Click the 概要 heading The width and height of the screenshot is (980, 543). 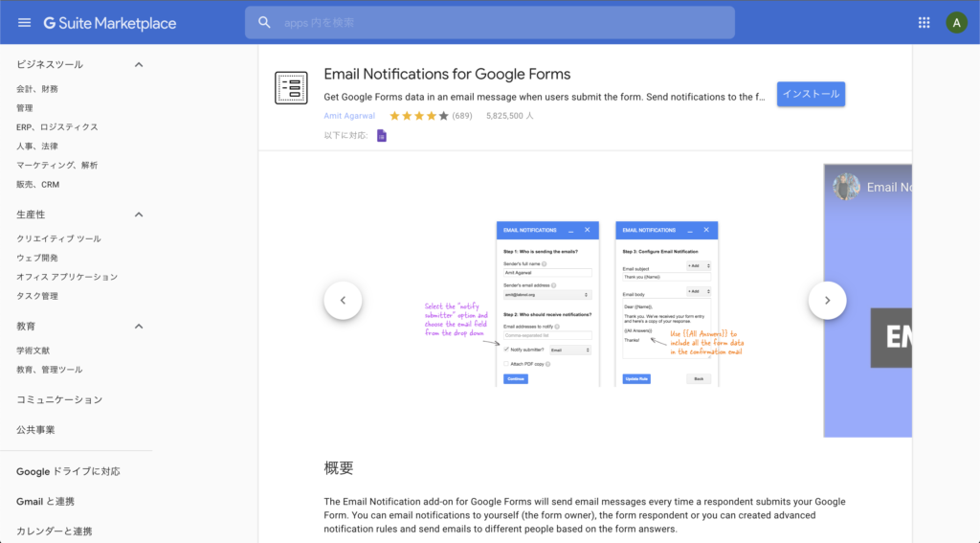click(339, 468)
